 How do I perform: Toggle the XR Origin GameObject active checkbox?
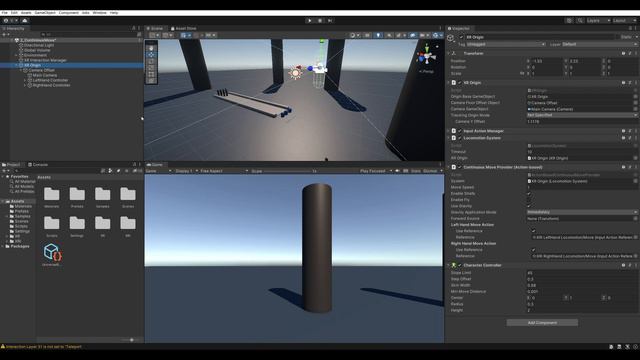pos(461,37)
